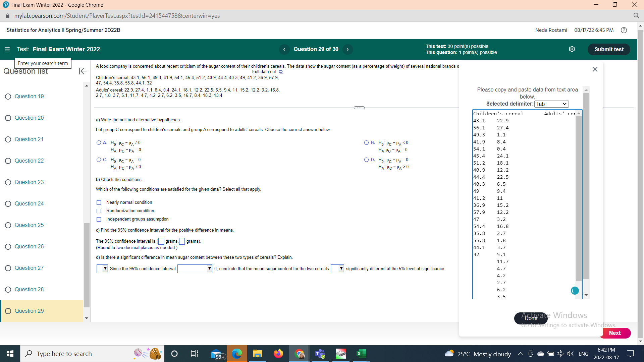Check the Nearly normal condition checkbox
Image resolution: width=644 pixels, height=362 pixels.
point(99,202)
